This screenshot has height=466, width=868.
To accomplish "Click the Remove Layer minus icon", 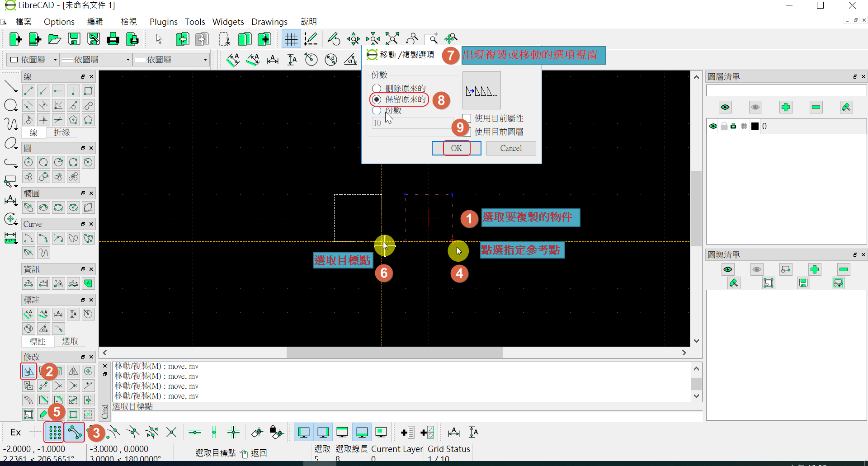I will click(x=816, y=107).
